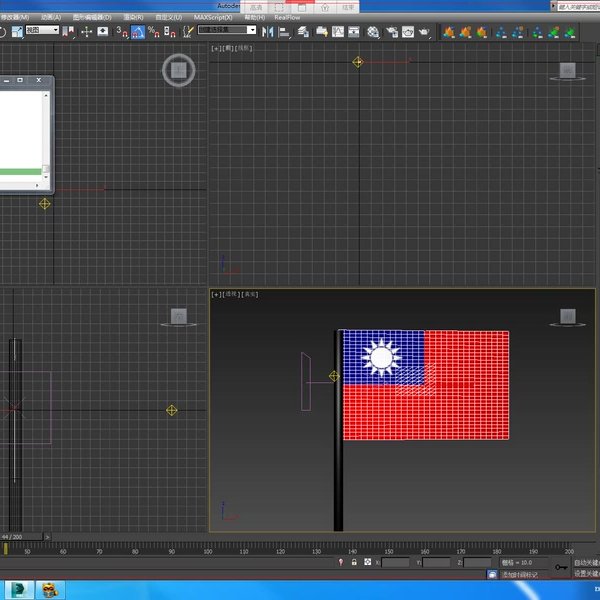Open the Rendered Frame Window icon
Image resolution: width=600 pixels, height=600 pixels.
pos(408,32)
